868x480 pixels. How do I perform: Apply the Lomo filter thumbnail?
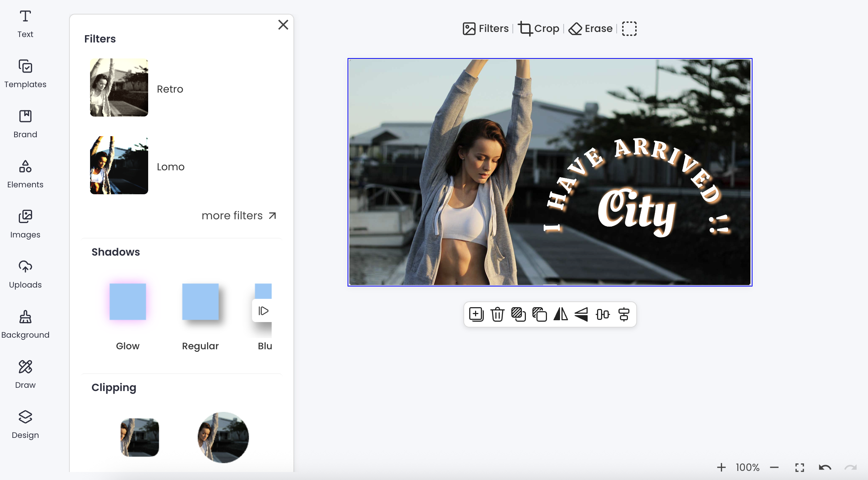click(119, 165)
